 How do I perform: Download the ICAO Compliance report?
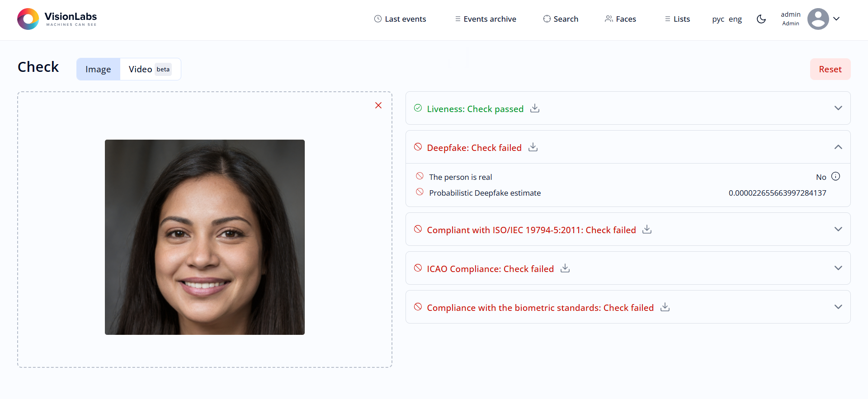tap(565, 268)
